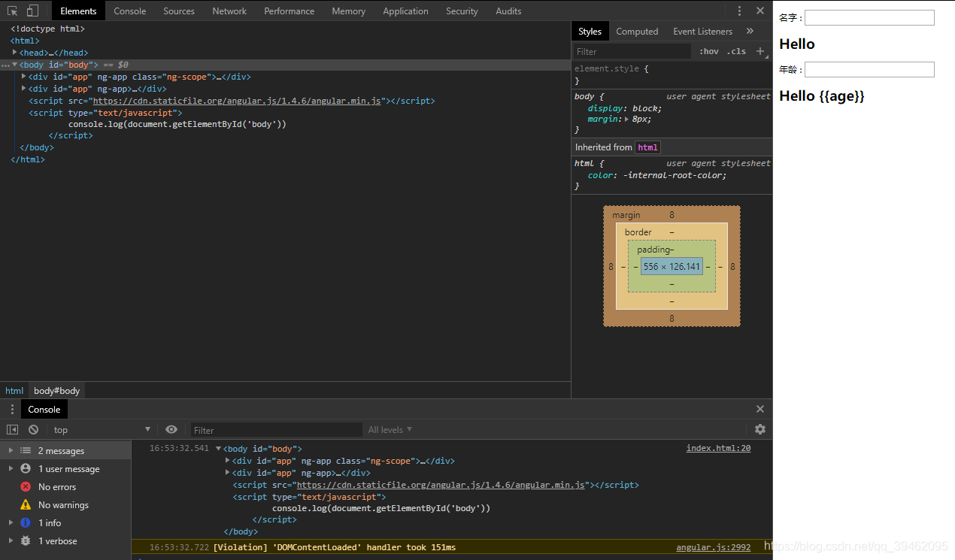The width and height of the screenshot is (955, 560).
Task: Open index.html:20 source link
Action: [x=718, y=448]
